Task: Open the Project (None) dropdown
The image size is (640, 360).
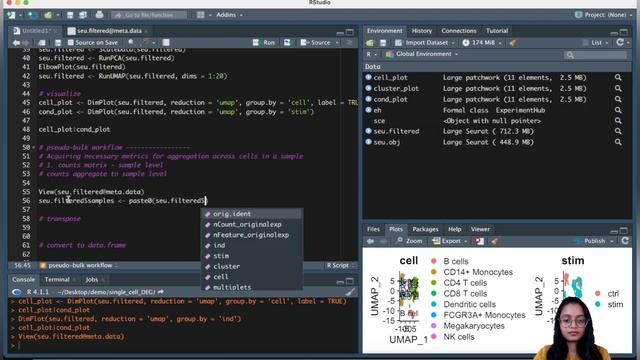Action: (602, 15)
